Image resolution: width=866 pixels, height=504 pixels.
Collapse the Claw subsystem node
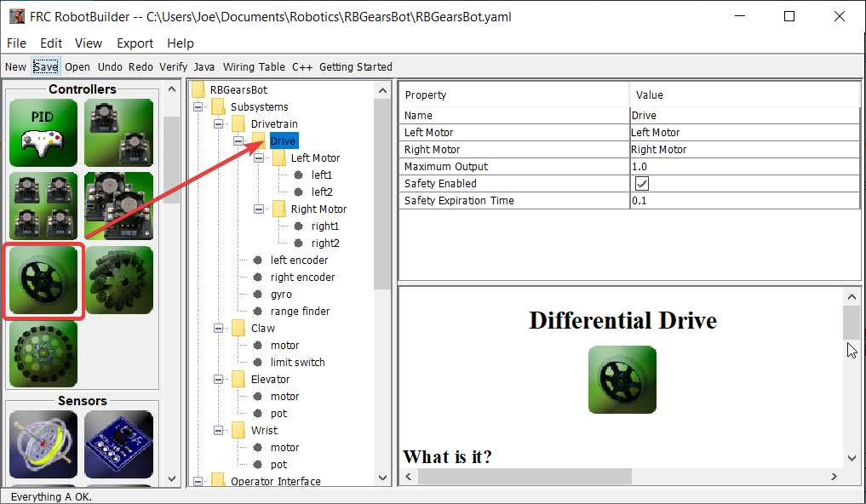tap(218, 329)
